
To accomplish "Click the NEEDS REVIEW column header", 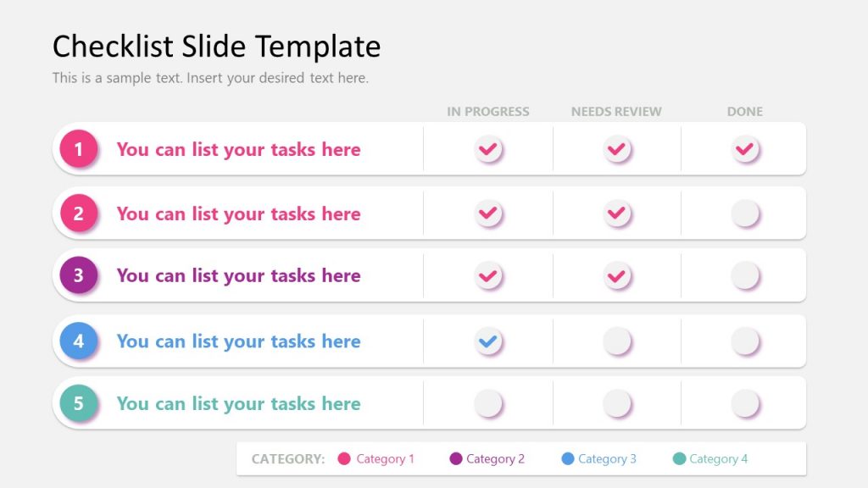I will point(616,111).
